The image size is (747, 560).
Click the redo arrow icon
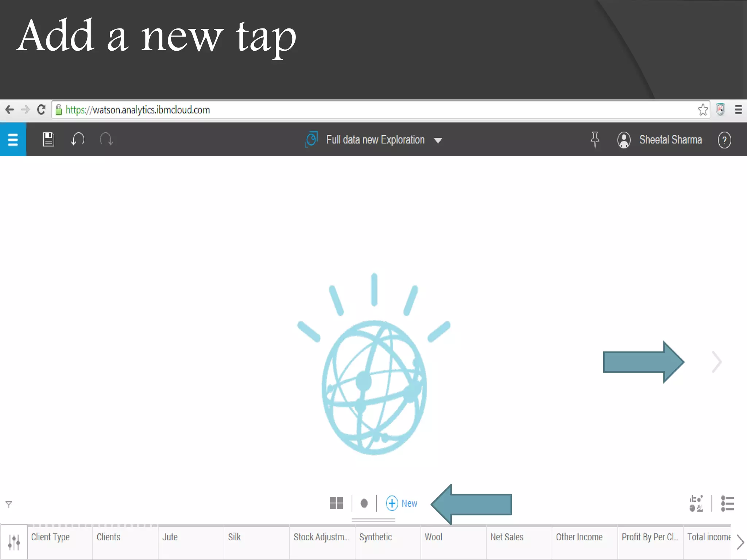(x=107, y=139)
